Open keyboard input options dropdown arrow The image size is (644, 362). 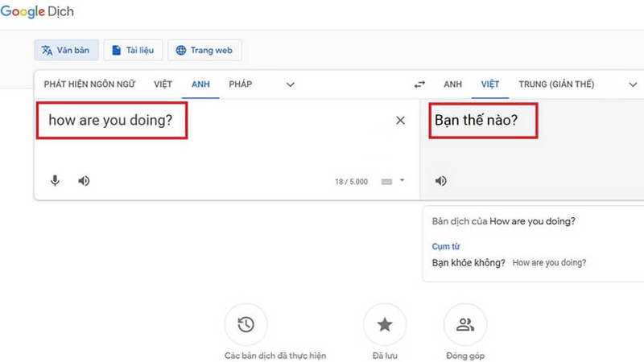pyautogui.click(x=402, y=180)
